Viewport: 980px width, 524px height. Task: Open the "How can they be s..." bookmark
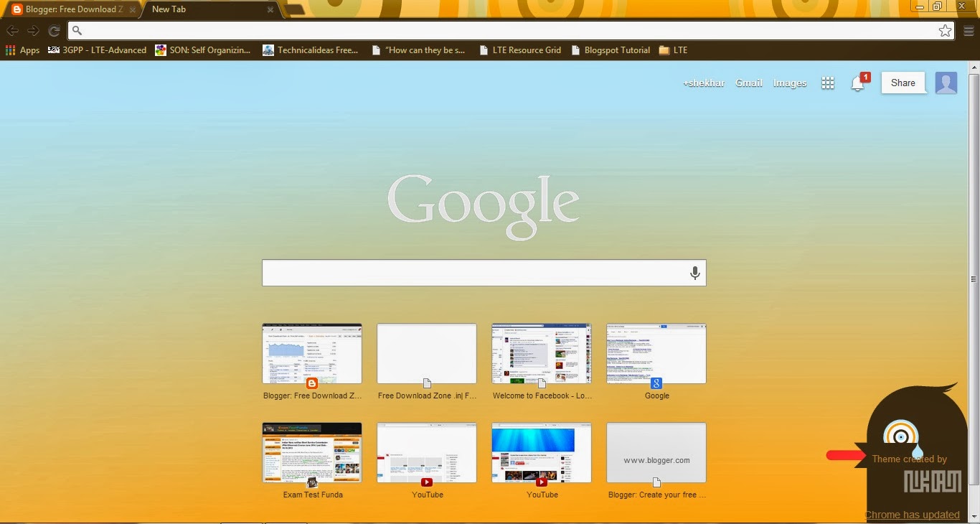419,50
